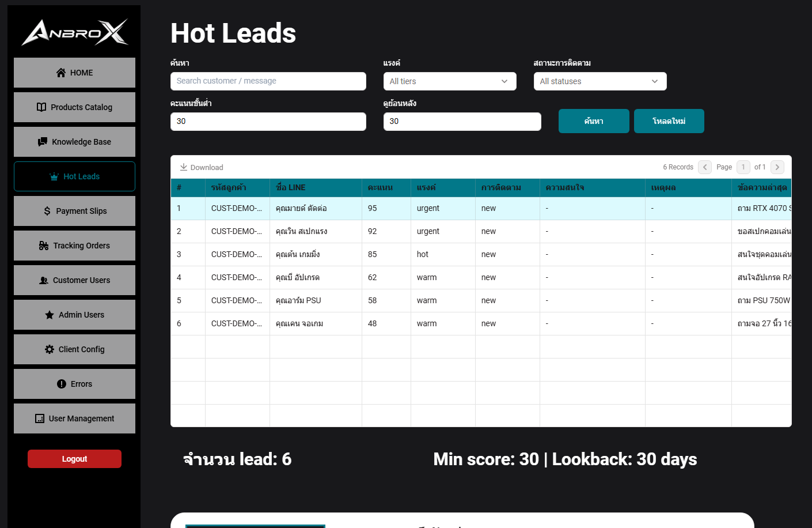Open the Errors page
This screenshot has width=812, height=528.
(x=74, y=384)
